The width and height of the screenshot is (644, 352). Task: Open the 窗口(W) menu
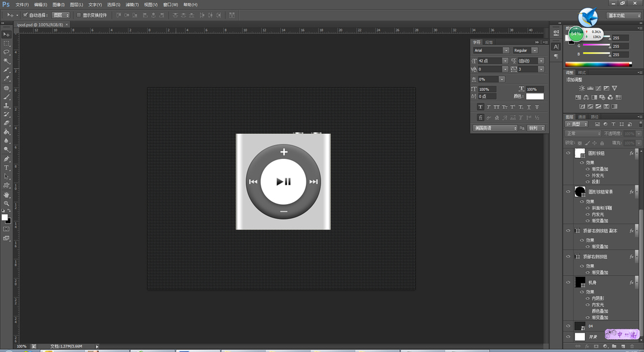pyautogui.click(x=171, y=5)
